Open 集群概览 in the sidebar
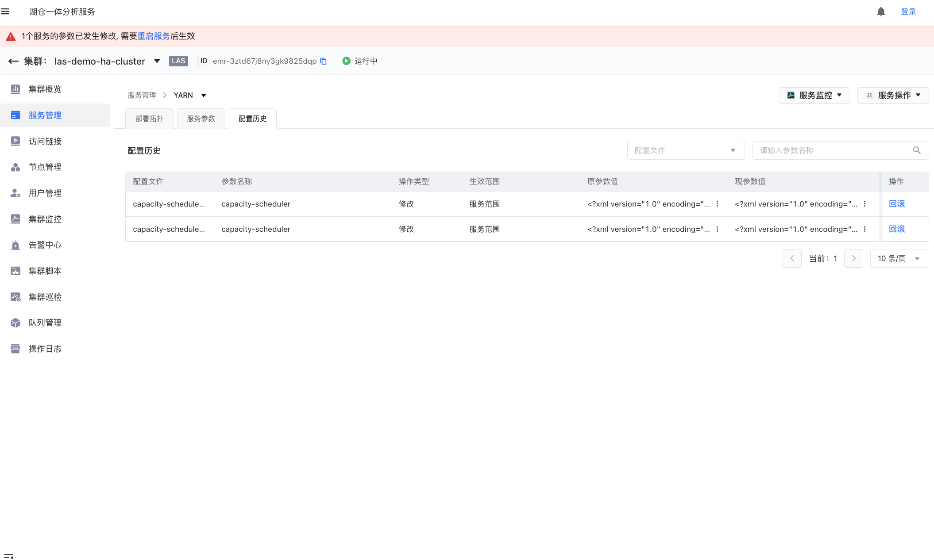Image resolution: width=934 pixels, height=560 pixels. coord(45,89)
